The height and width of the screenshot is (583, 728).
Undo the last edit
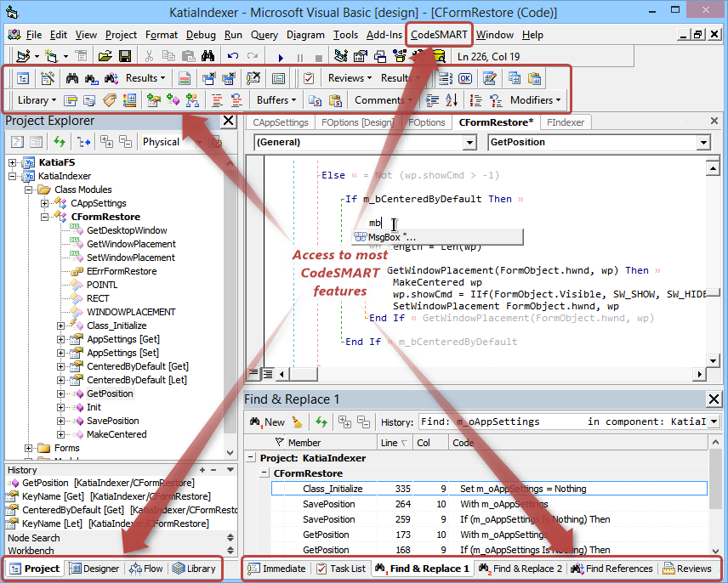pos(231,56)
